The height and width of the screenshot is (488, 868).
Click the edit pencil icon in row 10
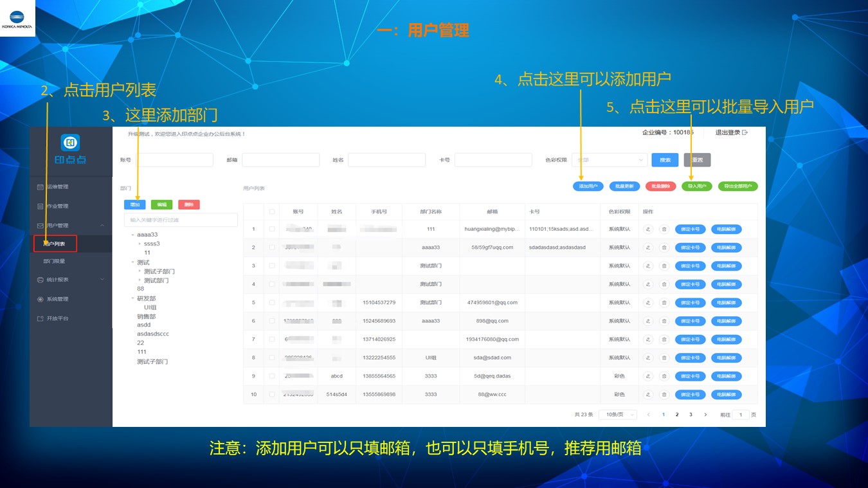pyautogui.click(x=648, y=395)
